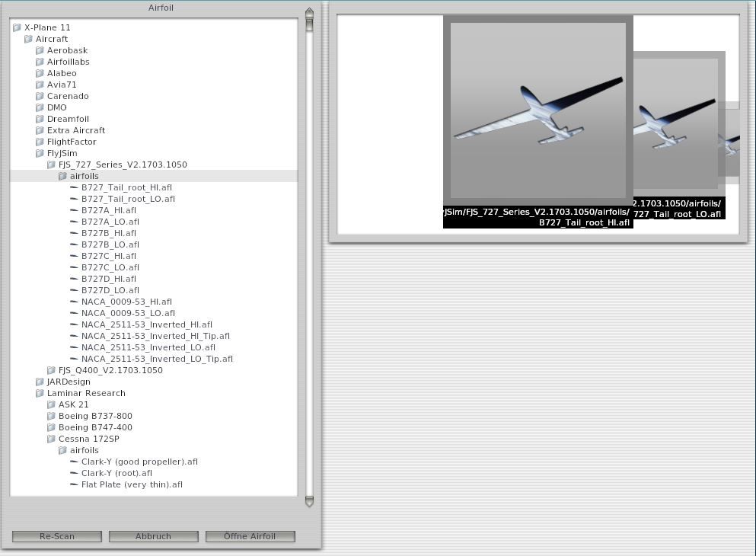This screenshot has height=556, width=756.
Task: Click the folder icon next to Carenado
Action: click(40, 96)
